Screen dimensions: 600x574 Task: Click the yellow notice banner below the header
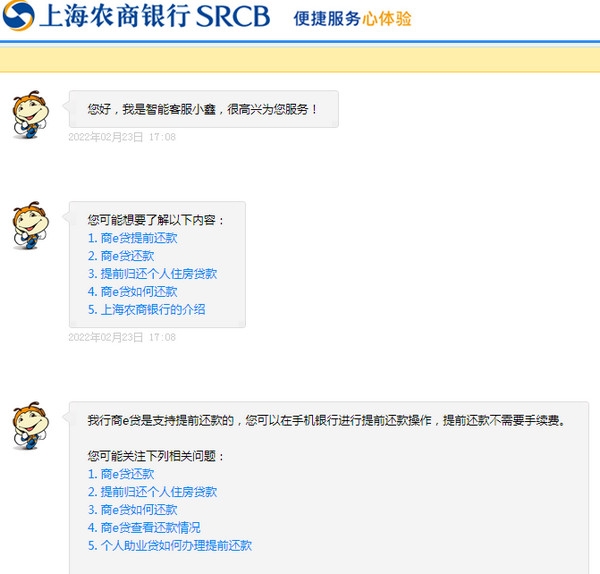[300, 59]
